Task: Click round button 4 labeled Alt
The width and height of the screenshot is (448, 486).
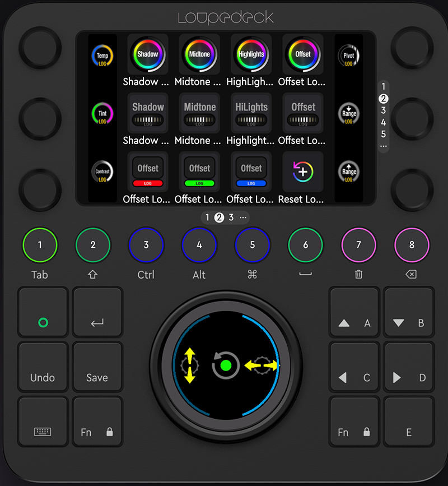Action: click(199, 245)
